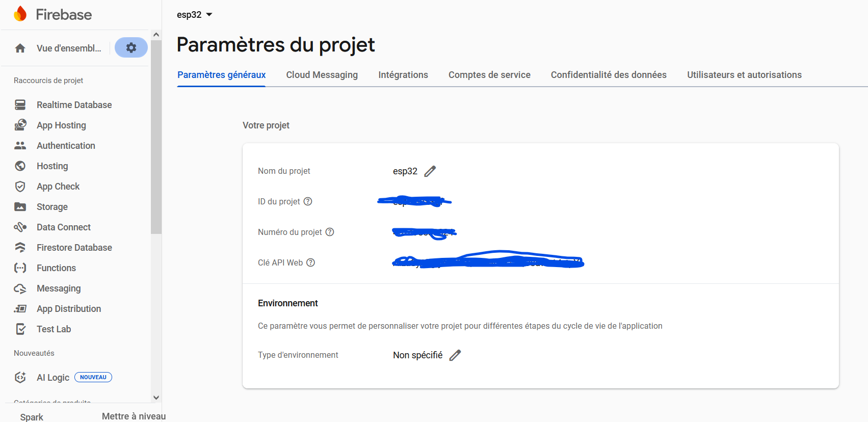The image size is (868, 422).
Task: Open App Check from sidebar
Action: (58, 187)
